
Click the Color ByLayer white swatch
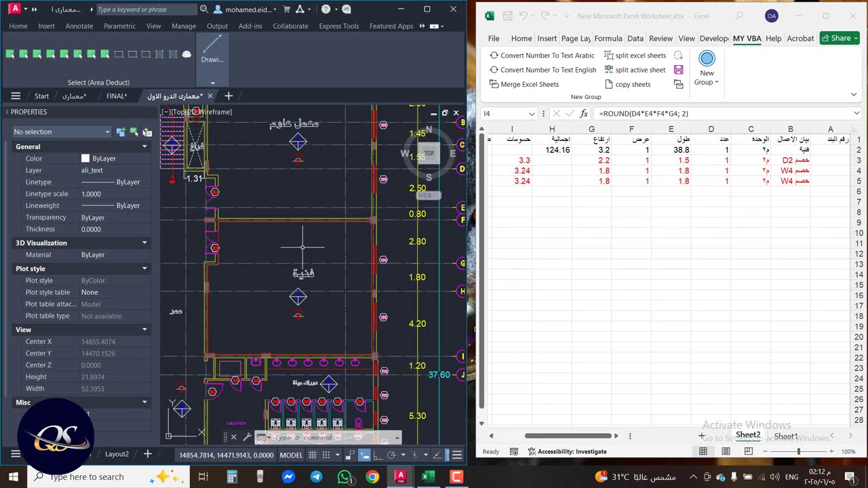click(x=85, y=159)
